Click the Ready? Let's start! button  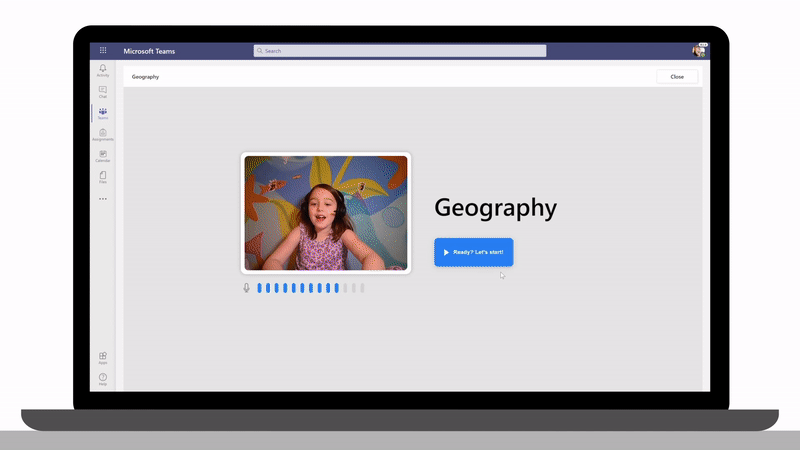(x=474, y=252)
